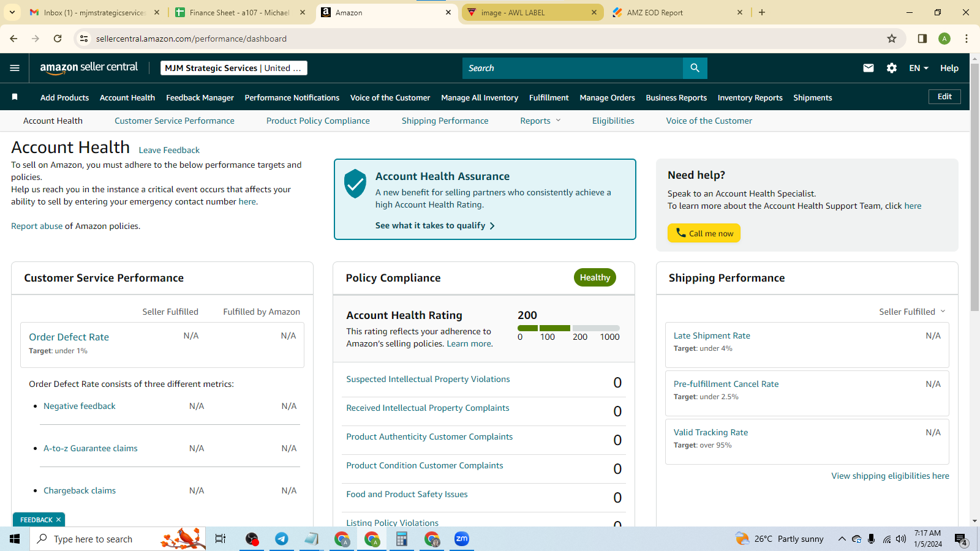Select the Customer Service Performance sub-tab
The width and height of the screenshot is (980, 551).
pos(175,121)
